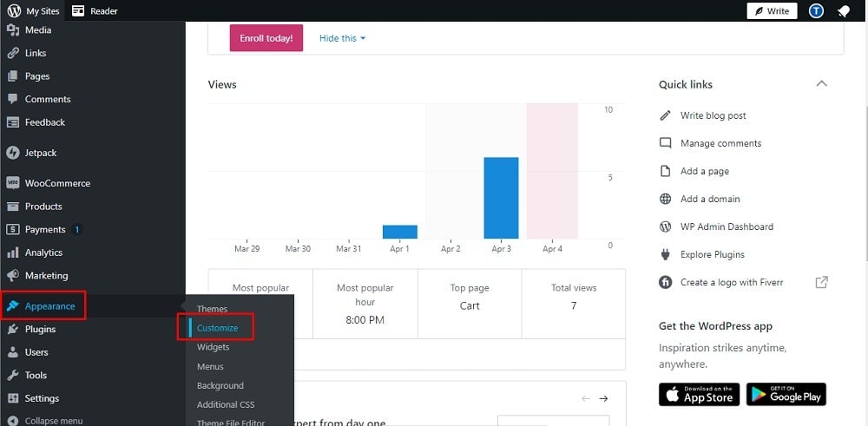Collapse the admin sidebar menu
Image resolution: width=868 pixels, height=426 pixels.
point(46,421)
